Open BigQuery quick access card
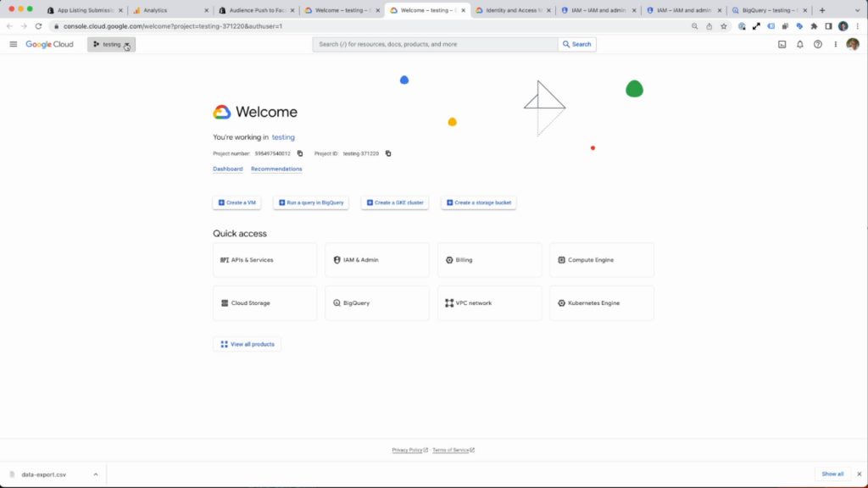The image size is (868, 488). (x=377, y=303)
